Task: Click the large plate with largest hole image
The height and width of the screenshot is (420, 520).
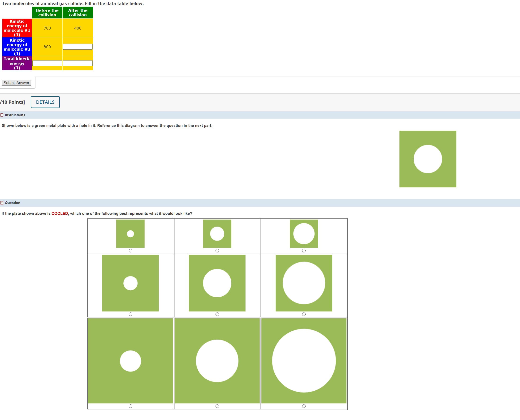Action: (x=304, y=360)
